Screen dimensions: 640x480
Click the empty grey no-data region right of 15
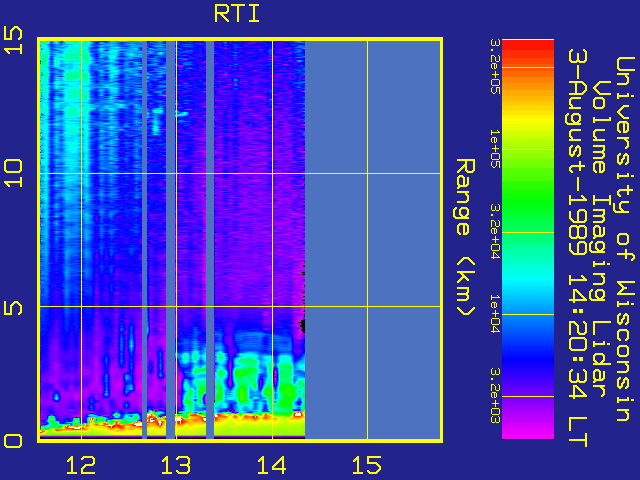pos(404,240)
